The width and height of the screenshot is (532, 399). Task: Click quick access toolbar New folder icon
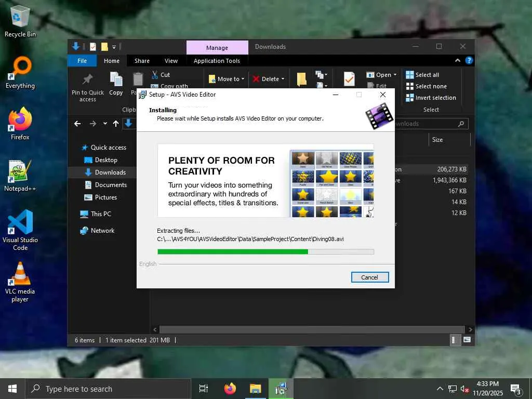[x=104, y=46]
